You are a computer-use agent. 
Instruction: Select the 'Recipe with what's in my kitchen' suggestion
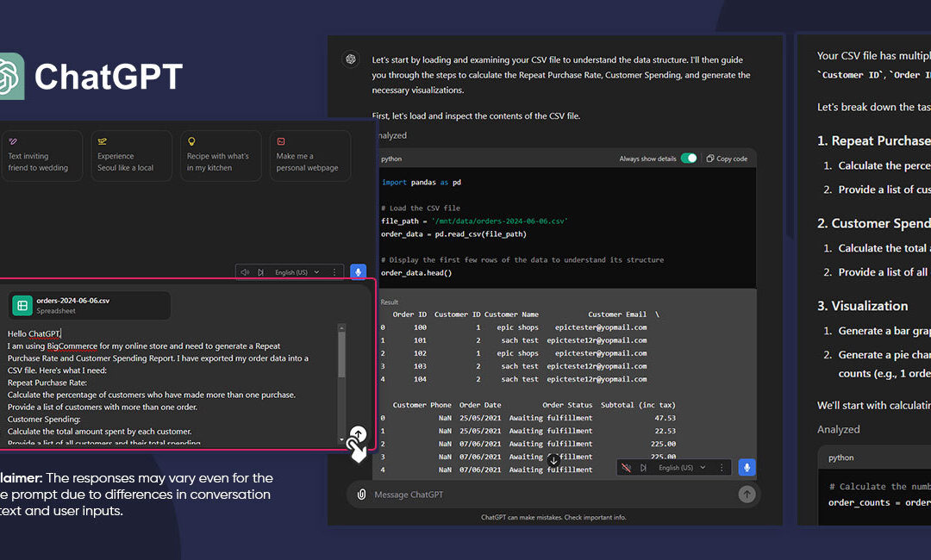pos(221,155)
